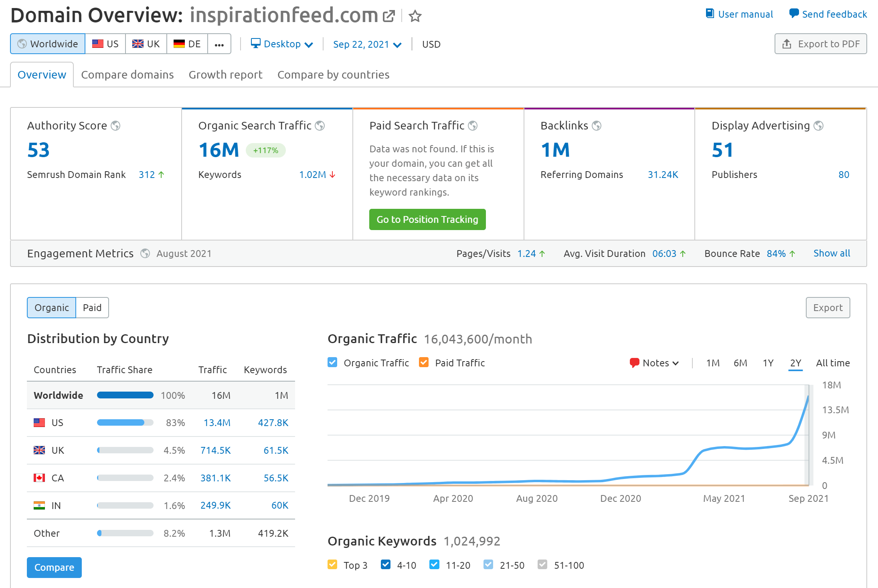Click the India flag in country table
Viewport: 878px width, 588px height.
[39, 505]
